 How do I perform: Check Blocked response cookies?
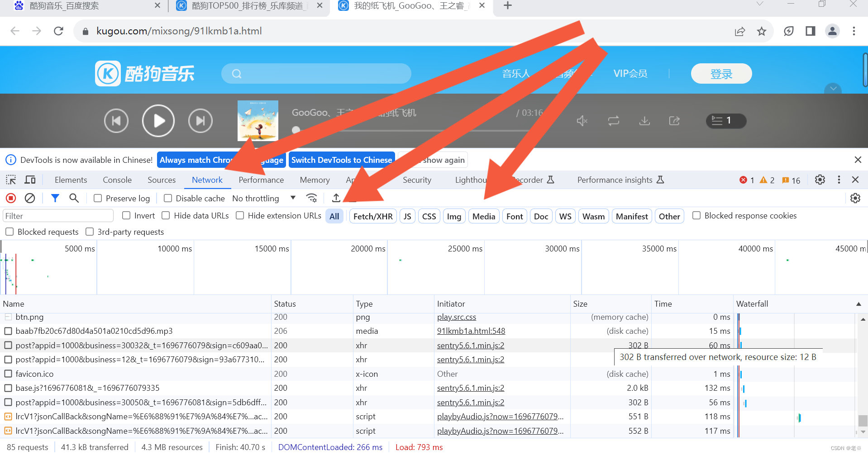pyautogui.click(x=696, y=216)
